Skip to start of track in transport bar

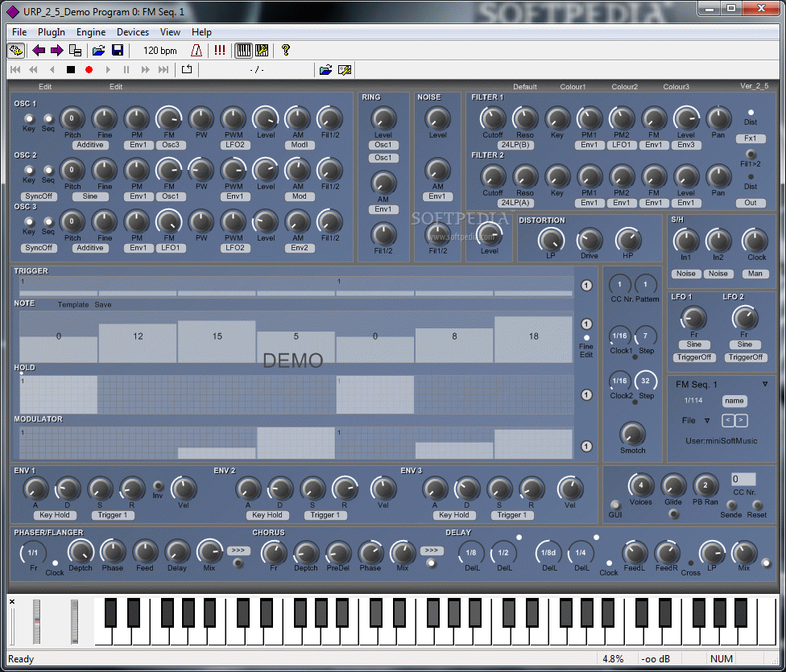(x=15, y=70)
